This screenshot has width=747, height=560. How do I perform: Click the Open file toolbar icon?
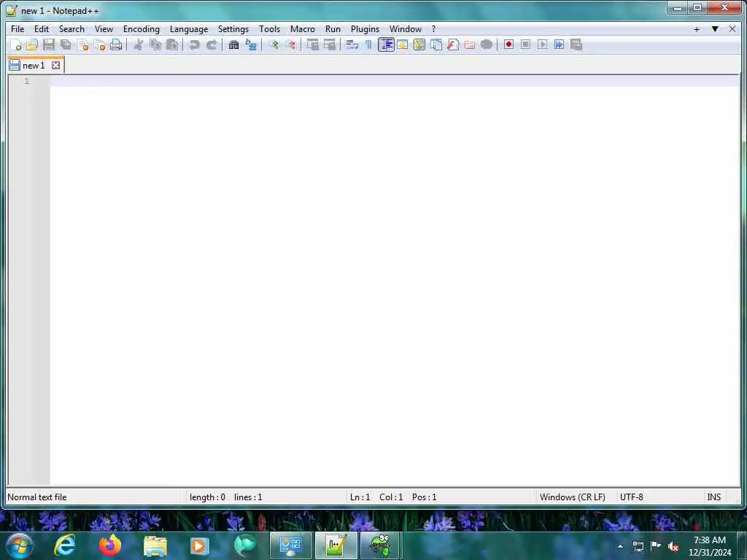[x=32, y=44]
